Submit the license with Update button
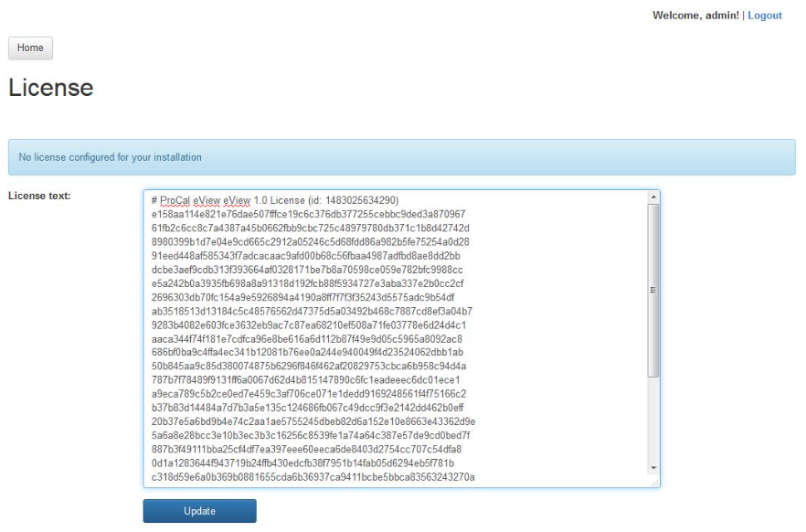 pos(199,511)
